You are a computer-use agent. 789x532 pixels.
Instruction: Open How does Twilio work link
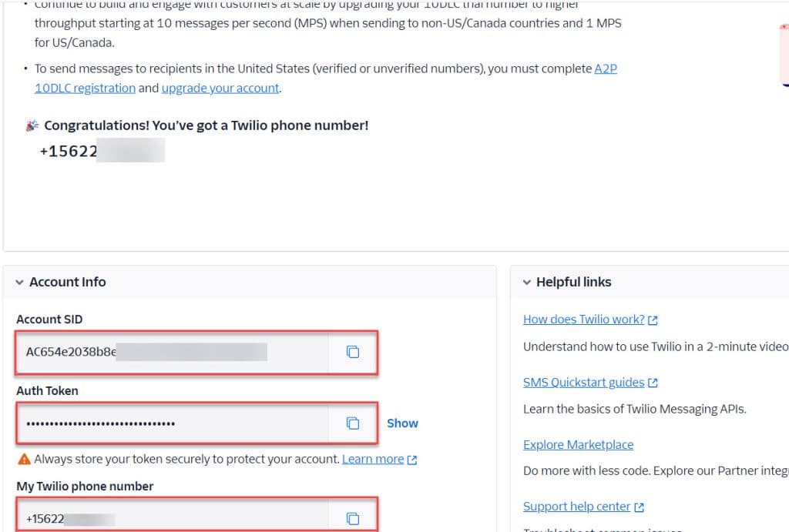[584, 320]
